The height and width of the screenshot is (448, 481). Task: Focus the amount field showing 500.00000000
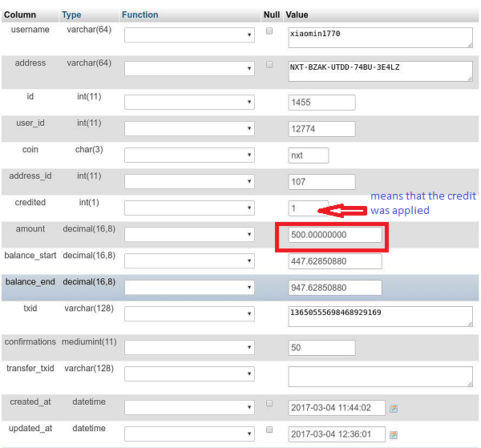pos(335,236)
